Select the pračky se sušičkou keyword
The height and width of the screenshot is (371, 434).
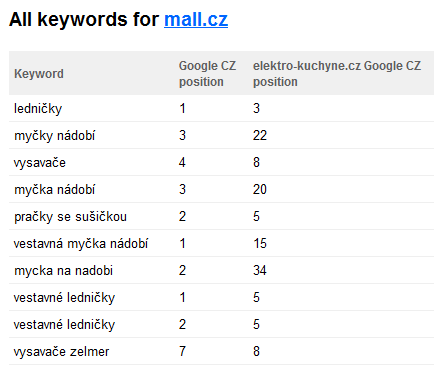click(70, 217)
